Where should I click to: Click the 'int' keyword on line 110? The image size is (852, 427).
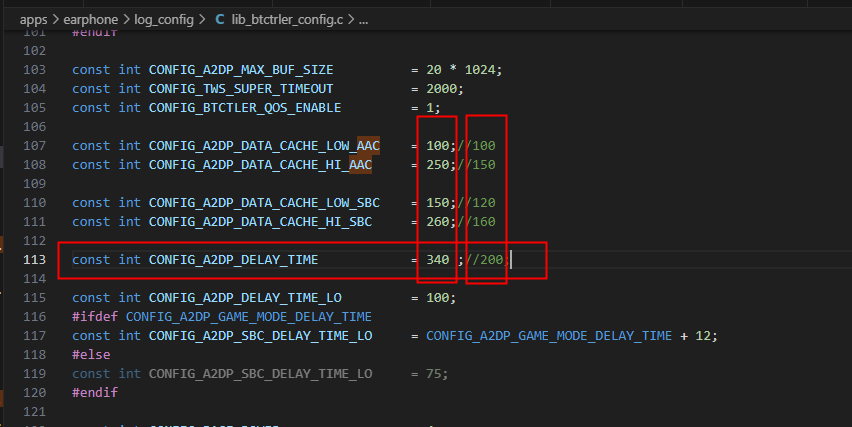(x=129, y=203)
